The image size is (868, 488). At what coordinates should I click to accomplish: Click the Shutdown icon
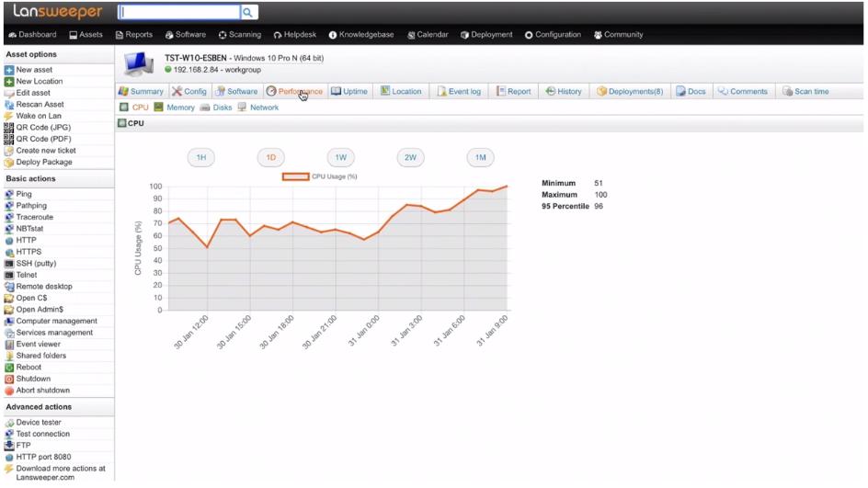(9, 379)
